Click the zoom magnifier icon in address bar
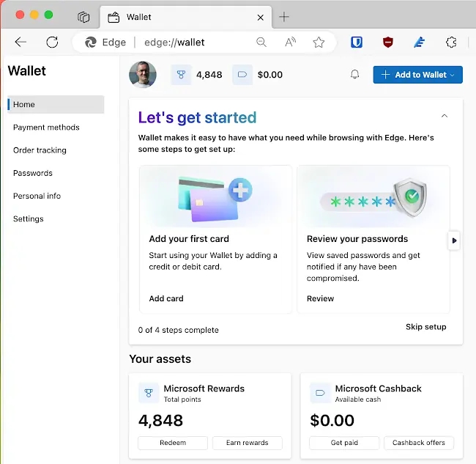The image size is (476, 464). [x=261, y=42]
